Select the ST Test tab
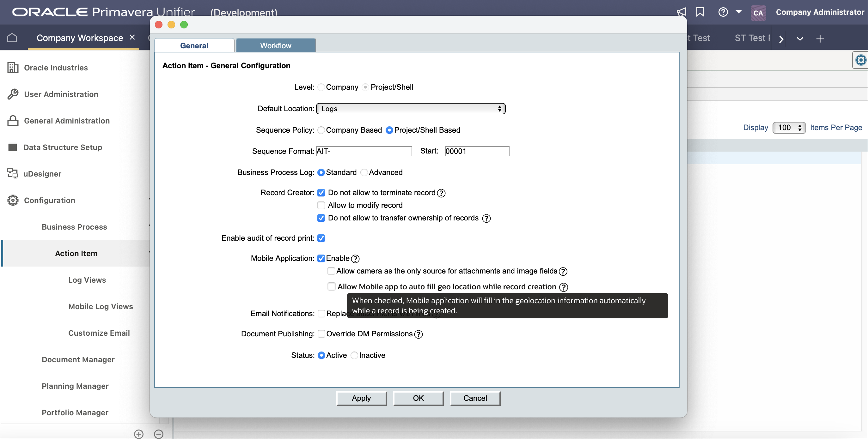This screenshot has height=439, width=868. click(752, 38)
